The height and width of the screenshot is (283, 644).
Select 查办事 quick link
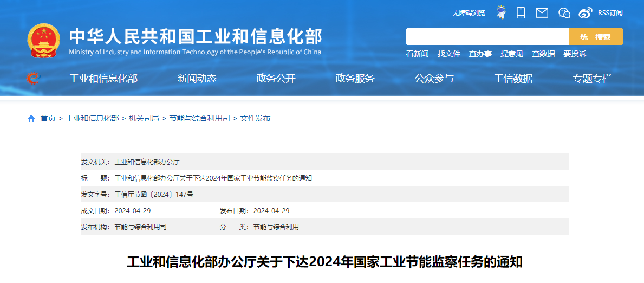click(480, 54)
